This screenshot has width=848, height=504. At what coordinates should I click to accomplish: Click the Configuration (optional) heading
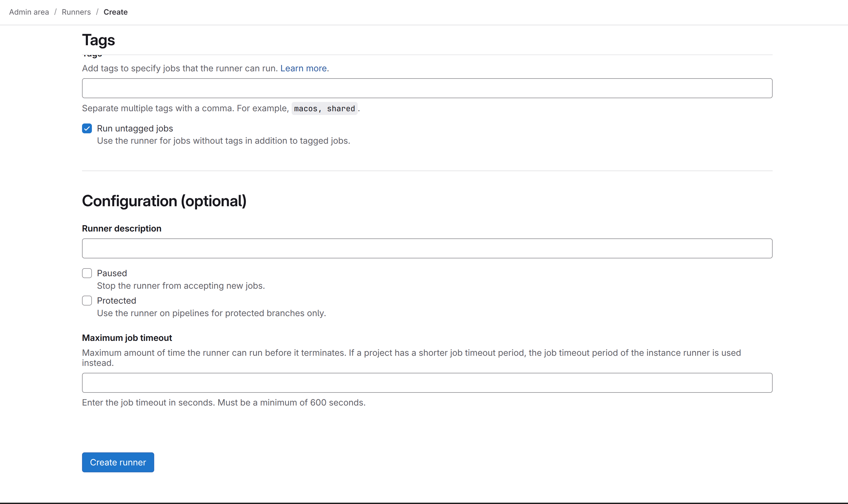(x=164, y=201)
